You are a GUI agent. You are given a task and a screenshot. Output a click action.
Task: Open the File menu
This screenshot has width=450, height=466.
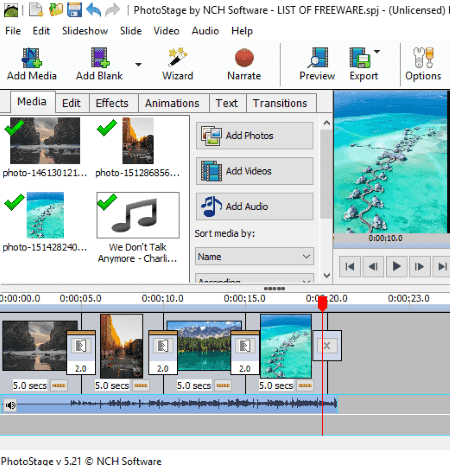coord(13,31)
